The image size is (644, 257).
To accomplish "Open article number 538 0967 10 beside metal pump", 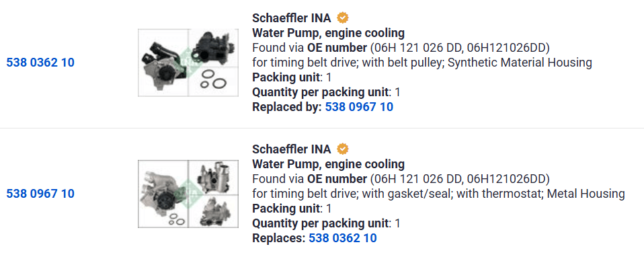I will point(40,194).
